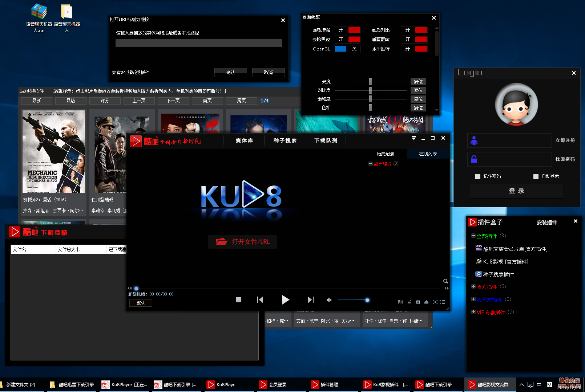Adjust the 饱和度 saturation slider
The height and width of the screenshot is (392, 585).
click(x=371, y=99)
